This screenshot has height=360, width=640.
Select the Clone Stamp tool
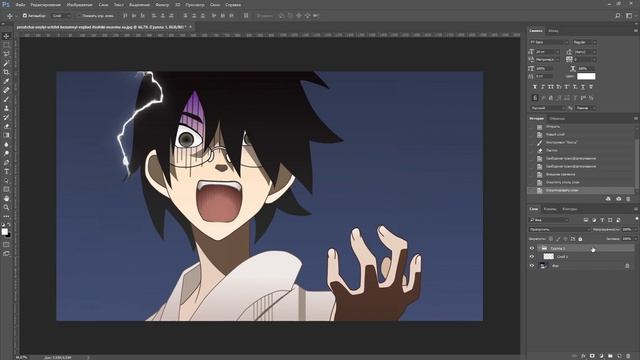point(6,108)
